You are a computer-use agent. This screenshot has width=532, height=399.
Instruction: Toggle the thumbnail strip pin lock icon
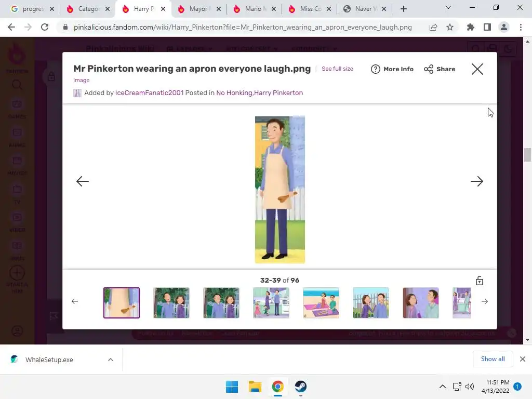pyautogui.click(x=479, y=281)
